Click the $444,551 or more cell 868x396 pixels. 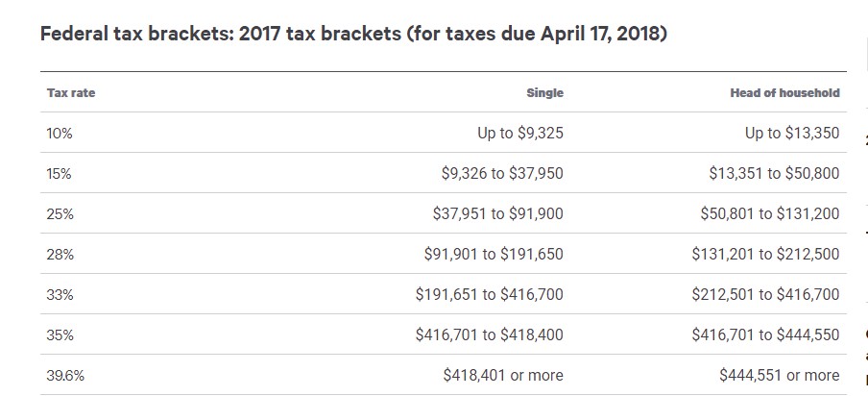779,376
